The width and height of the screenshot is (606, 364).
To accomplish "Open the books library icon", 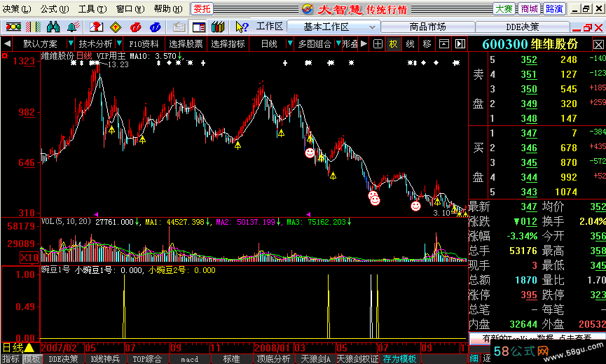I will coord(218,27).
